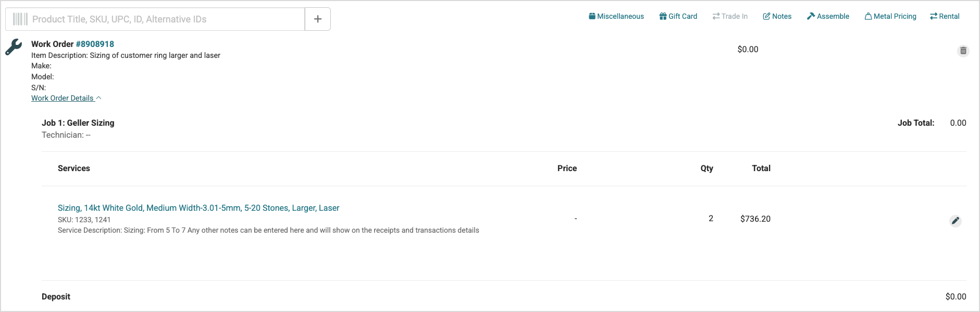Click the service quantity value 2
Screen dimensions: 980x312
pos(711,219)
